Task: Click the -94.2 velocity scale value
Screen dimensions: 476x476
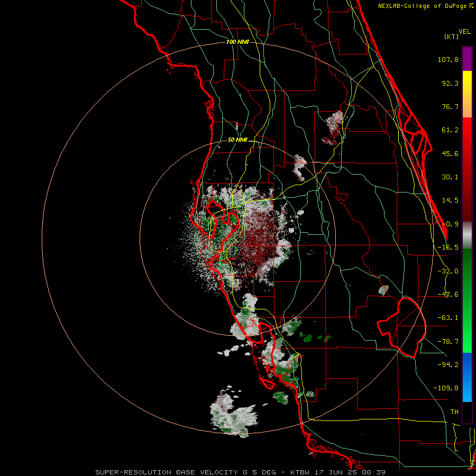Action: [x=448, y=364]
